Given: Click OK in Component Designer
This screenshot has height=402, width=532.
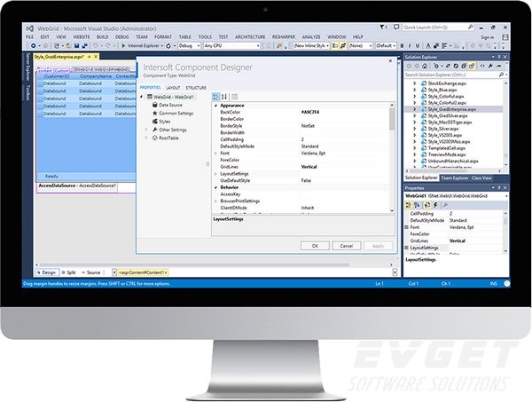Looking at the screenshot, I should coord(315,246).
